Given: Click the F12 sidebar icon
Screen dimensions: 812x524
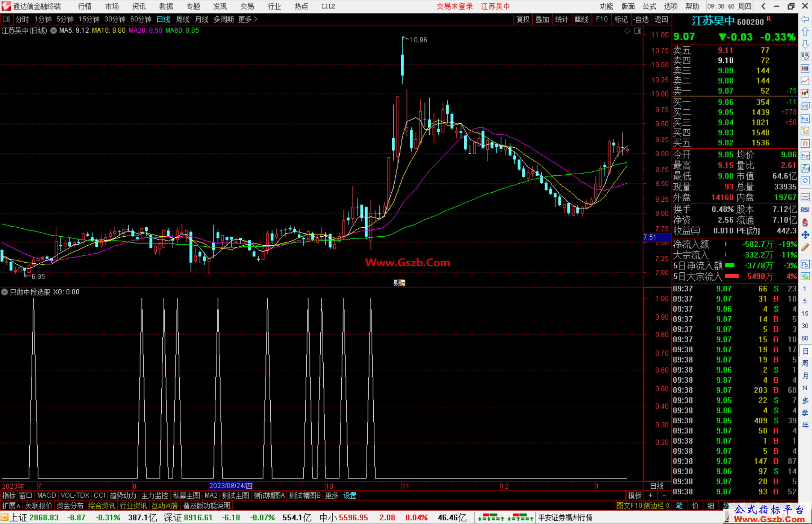Looking at the screenshot, I should (805, 156).
